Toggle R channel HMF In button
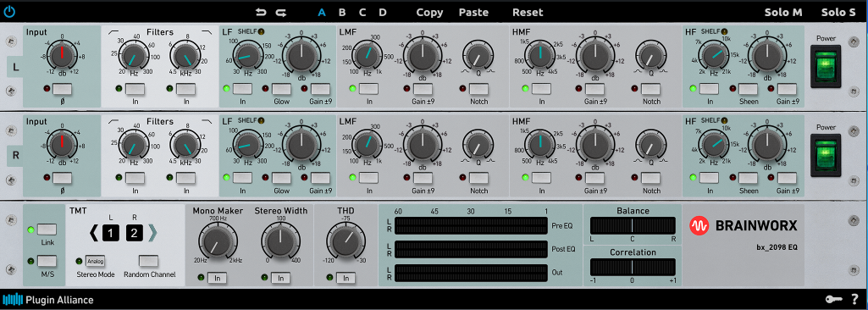This screenshot has height=310, width=868. (x=541, y=178)
